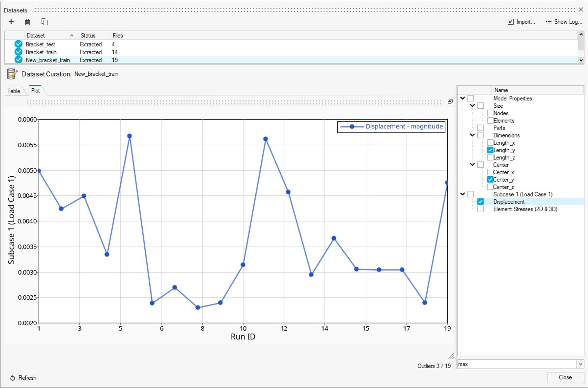The height and width of the screenshot is (388, 588).
Task: Click the plus icon to add dataset
Action: pyautogui.click(x=11, y=22)
